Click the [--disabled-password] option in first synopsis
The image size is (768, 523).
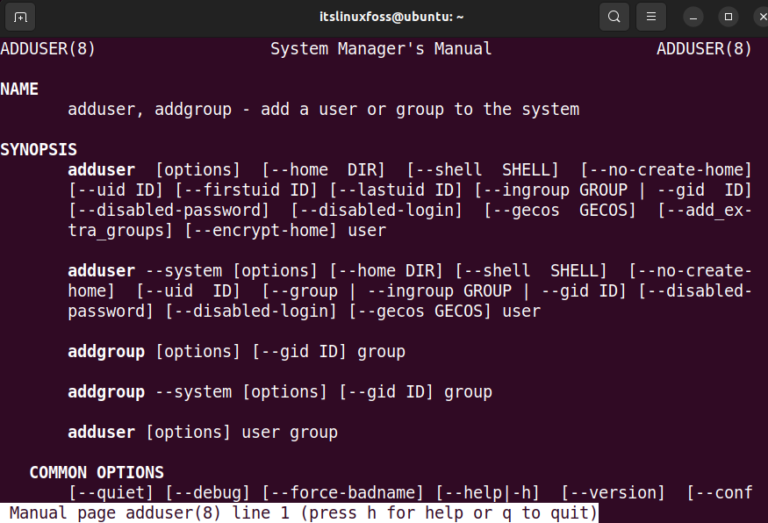click(x=168, y=210)
